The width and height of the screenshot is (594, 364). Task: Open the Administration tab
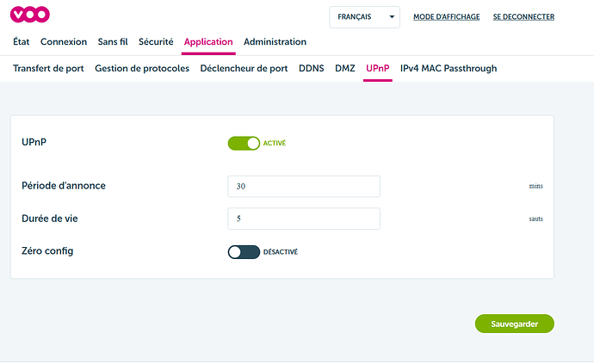(275, 41)
